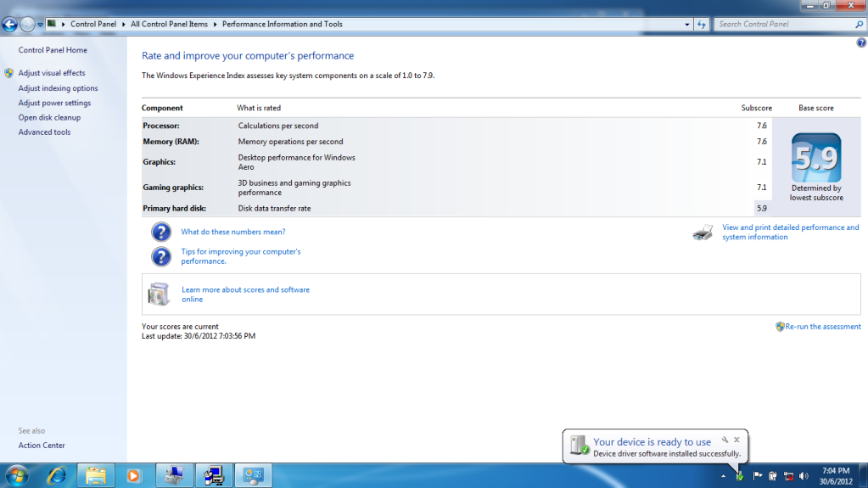
Task: Click question icon beside 'What do these numbers mean?'
Action: (x=161, y=232)
